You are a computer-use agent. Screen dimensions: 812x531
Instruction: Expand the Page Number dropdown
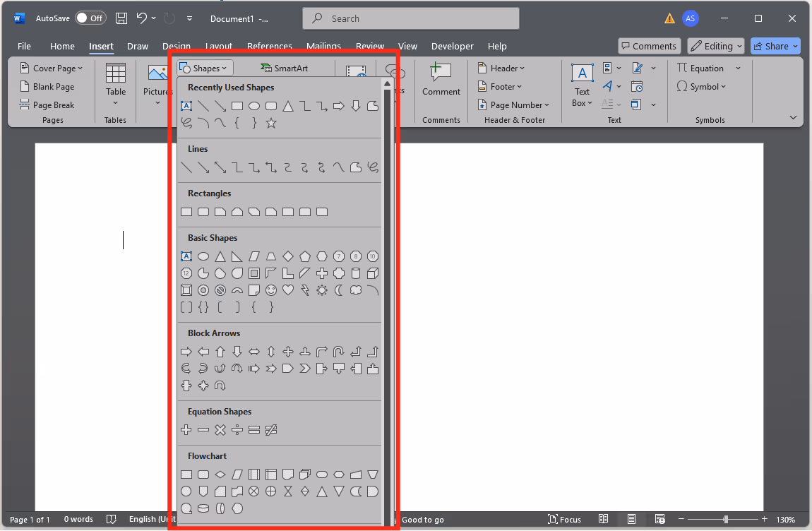pyautogui.click(x=511, y=105)
